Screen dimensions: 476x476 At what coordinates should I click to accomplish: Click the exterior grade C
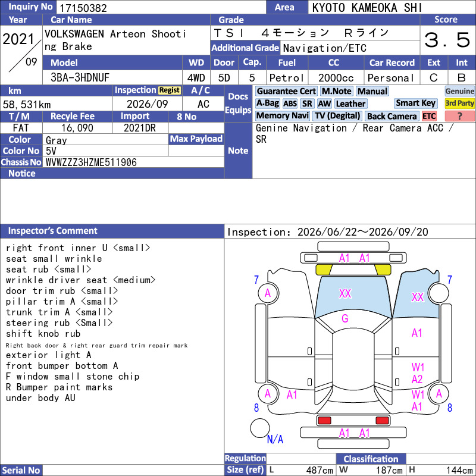click(x=434, y=78)
